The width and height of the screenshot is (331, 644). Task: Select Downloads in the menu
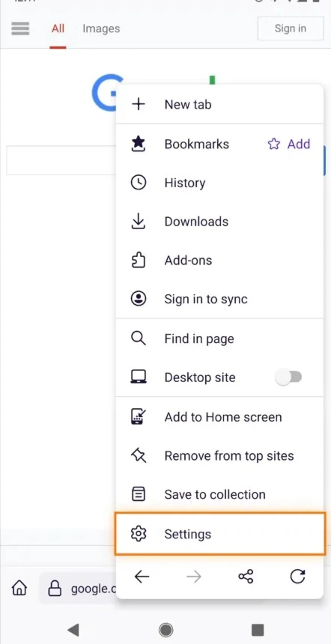click(x=220, y=222)
